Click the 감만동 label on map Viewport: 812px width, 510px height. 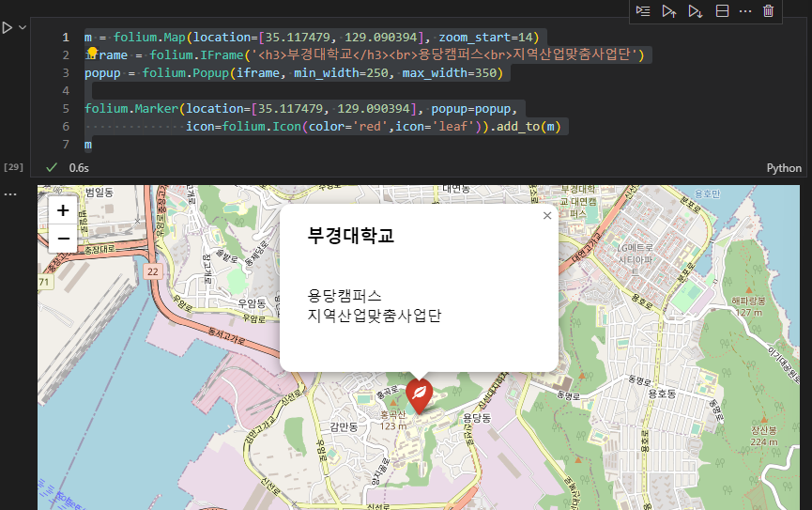point(344,427)
